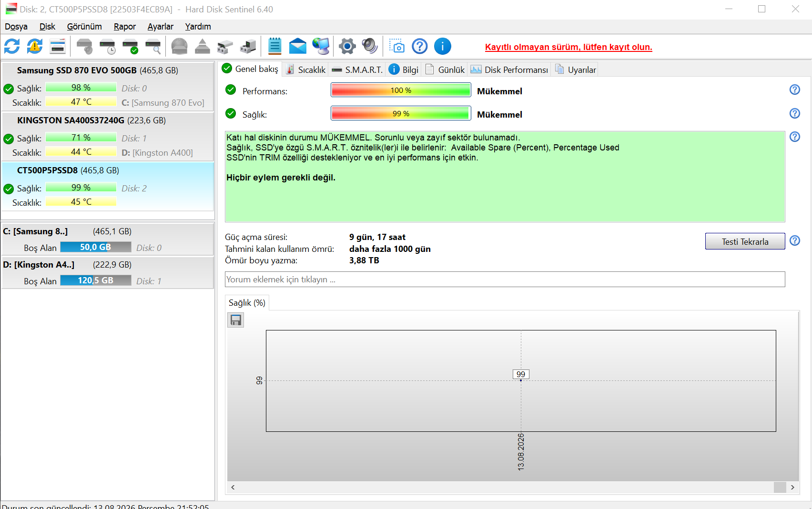Click the graph scroll right arrow
Viewport: 812px width, 509px height.
coord(792,487)
